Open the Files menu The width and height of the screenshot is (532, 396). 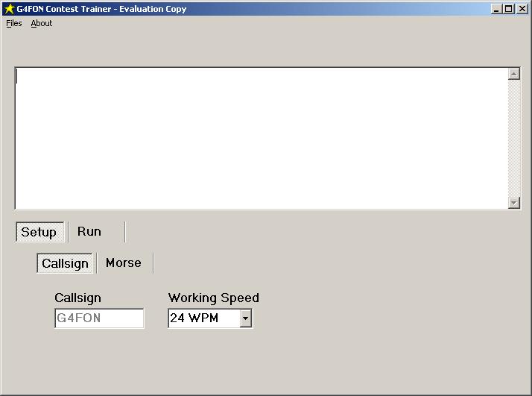click(x=14, y=23)
